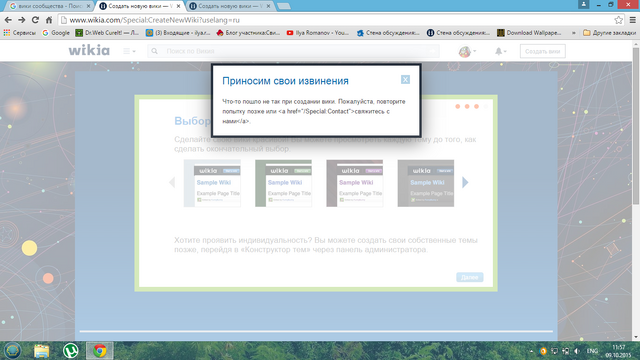Click the address bar URL
Screen dimensions: 640x360
click(155, 20)
